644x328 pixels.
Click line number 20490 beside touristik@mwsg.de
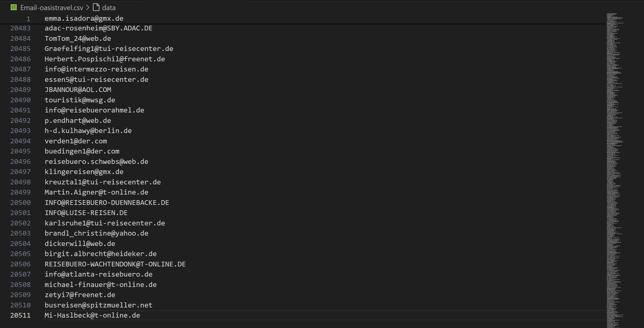tap(20, 100)
